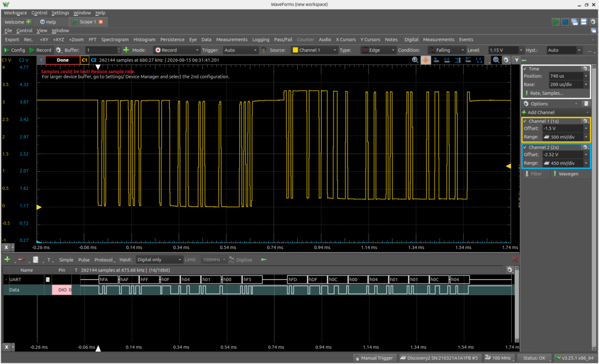599x364 pixels.
Task: Click the edit icon in the UART row
Action: pyautogui.click(x=48, y=280)
